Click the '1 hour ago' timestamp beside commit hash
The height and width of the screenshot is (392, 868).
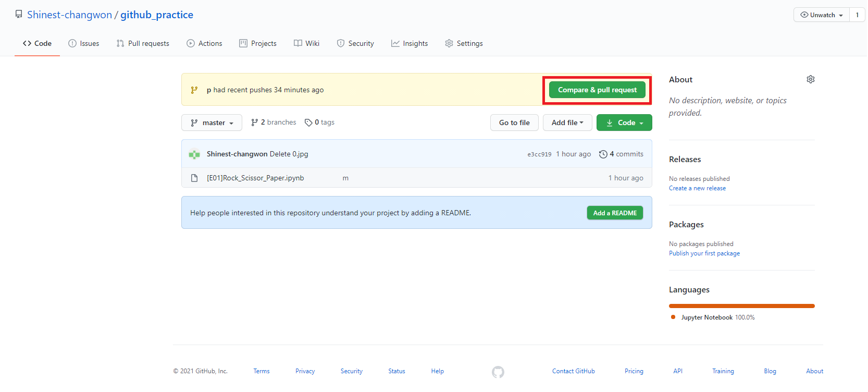click(x=573, y=154)
